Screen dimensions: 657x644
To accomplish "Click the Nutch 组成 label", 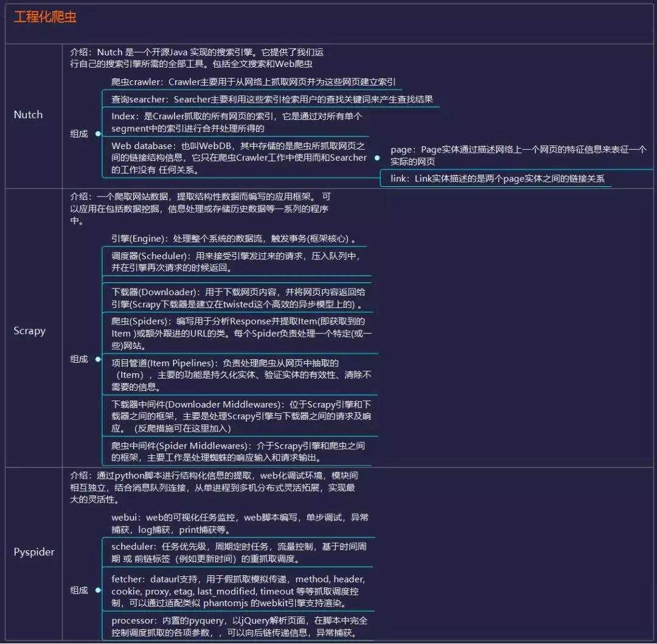I will click(78, 134).
